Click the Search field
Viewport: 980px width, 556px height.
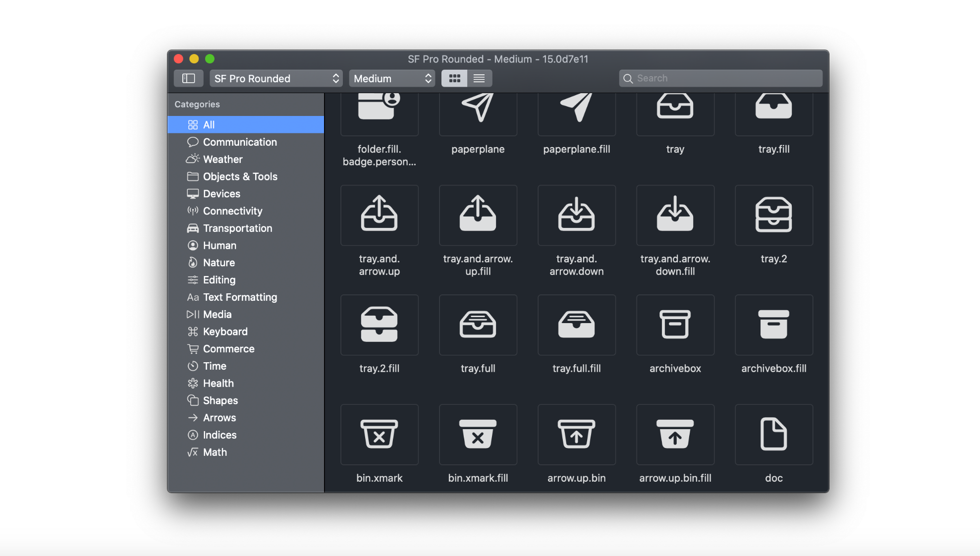(721, 78)
